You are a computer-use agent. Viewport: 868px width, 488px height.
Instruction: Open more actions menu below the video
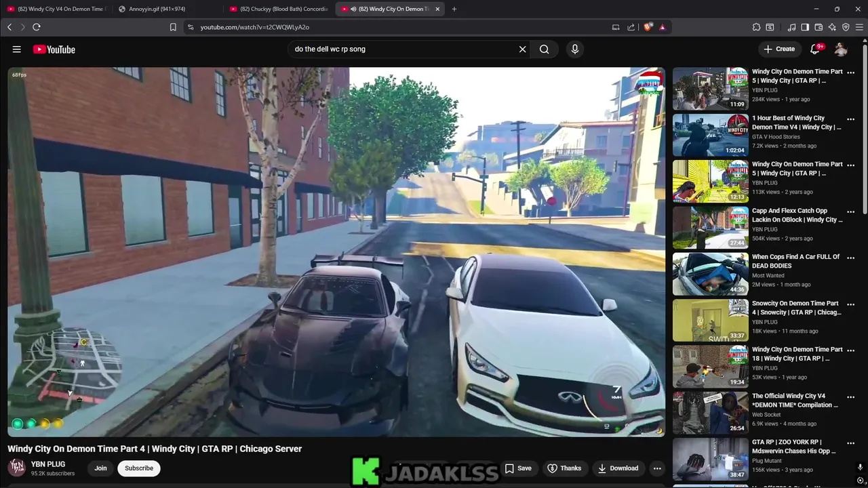[x=657, y=468]
